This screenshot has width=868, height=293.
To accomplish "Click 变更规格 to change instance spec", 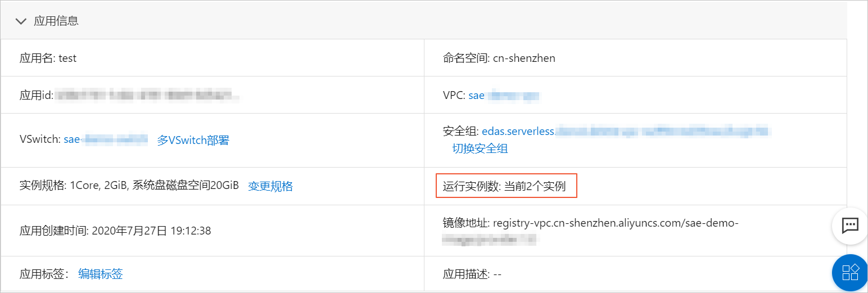I will pyautogui.click(x=270, y=186).
